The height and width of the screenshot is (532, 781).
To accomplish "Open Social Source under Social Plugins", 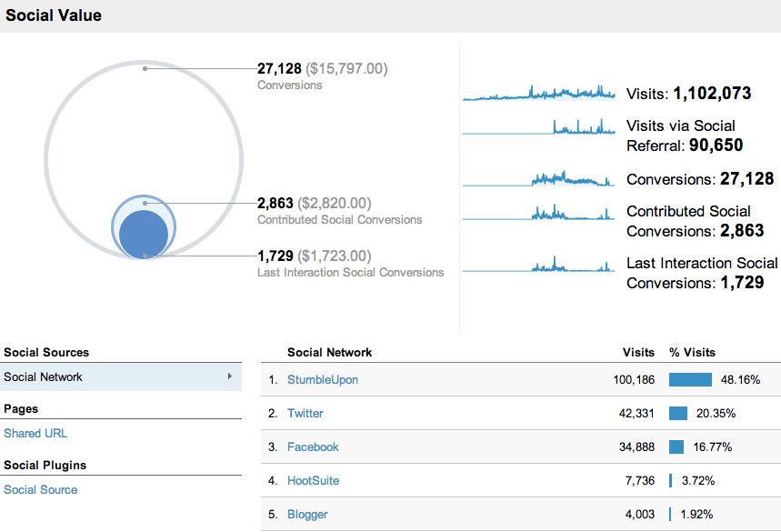I will (40, 489).
